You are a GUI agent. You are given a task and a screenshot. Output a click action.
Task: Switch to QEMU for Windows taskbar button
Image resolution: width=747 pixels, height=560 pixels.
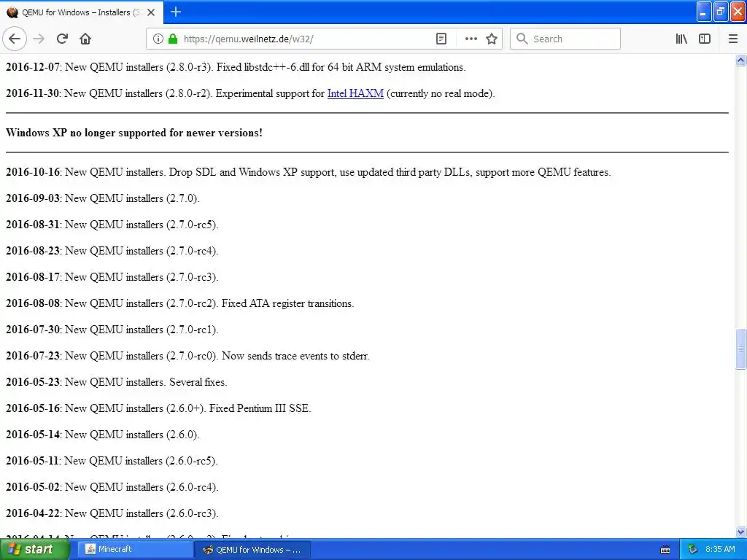pyautogui.click(x=252, y=550)
